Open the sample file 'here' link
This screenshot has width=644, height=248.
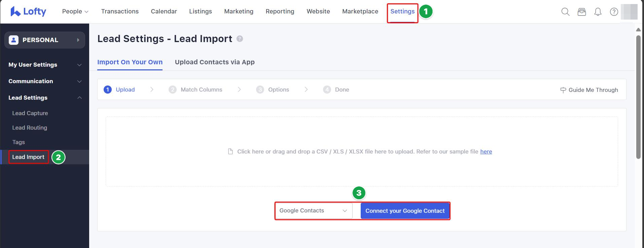coord(486,151)
